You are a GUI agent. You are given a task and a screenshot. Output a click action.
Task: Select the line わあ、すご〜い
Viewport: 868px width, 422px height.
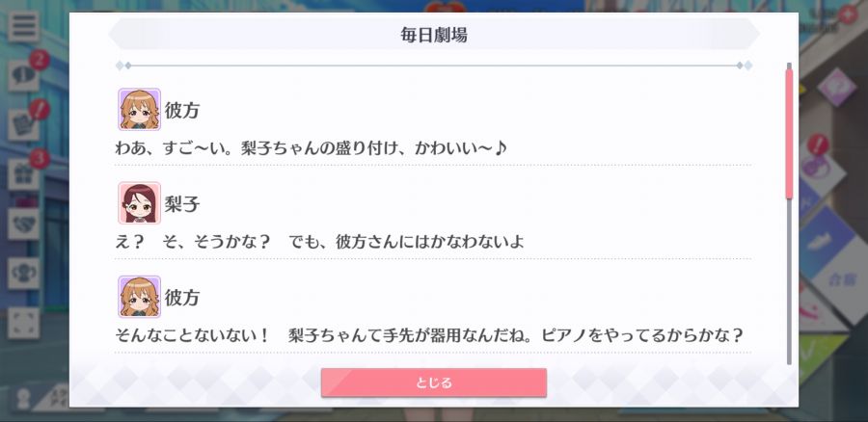point(311,148)
